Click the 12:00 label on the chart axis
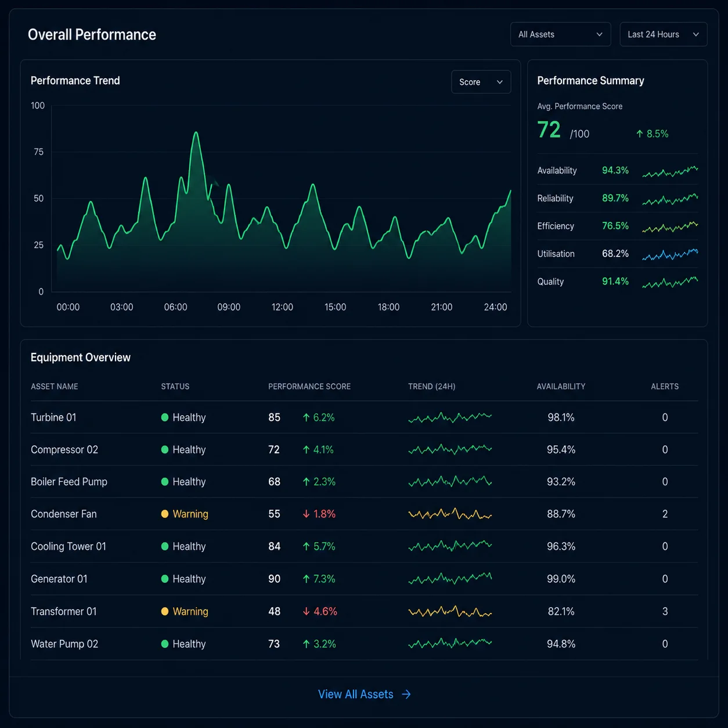 coord(282,307)
